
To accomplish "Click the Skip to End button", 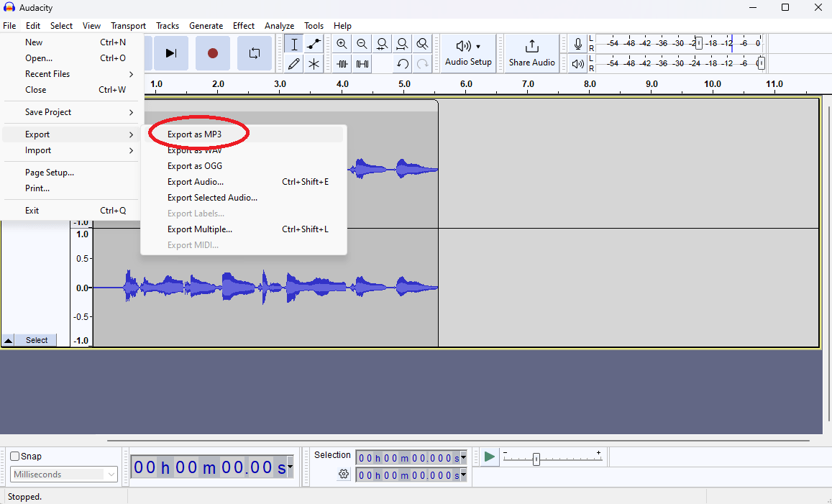I will 171,53.
